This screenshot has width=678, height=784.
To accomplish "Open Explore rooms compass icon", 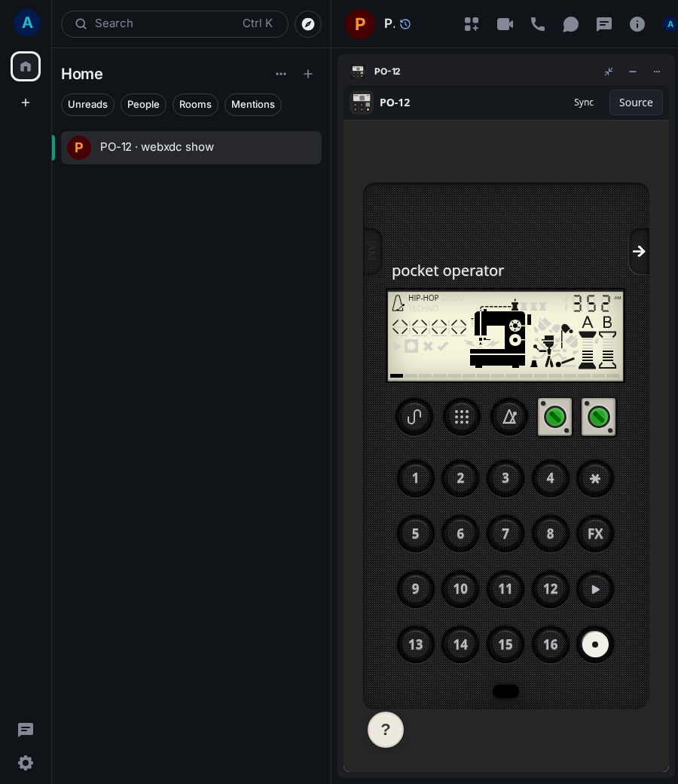I will pos(308,24).
